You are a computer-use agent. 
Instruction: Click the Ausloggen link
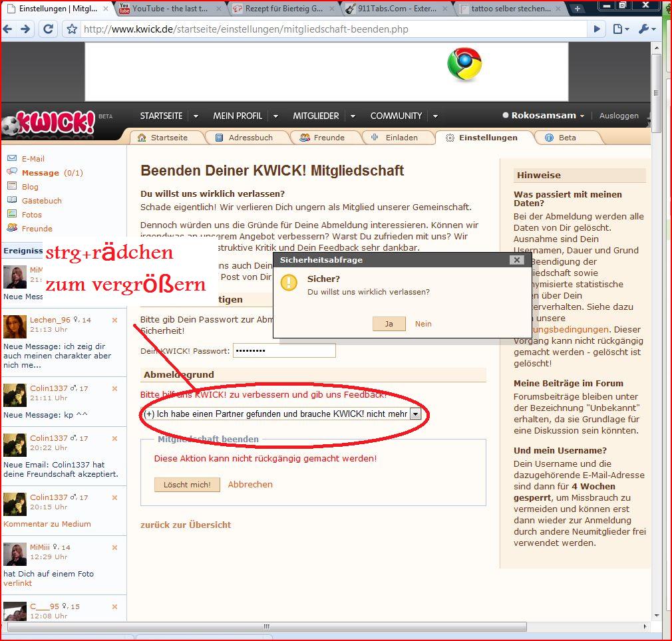tap(619, 116)
